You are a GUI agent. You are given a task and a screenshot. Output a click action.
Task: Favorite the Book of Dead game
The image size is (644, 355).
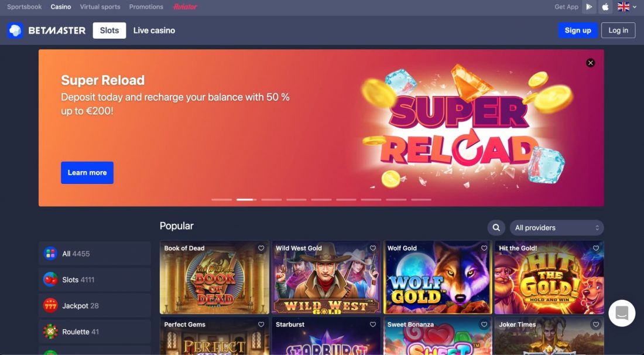point(261,248)
